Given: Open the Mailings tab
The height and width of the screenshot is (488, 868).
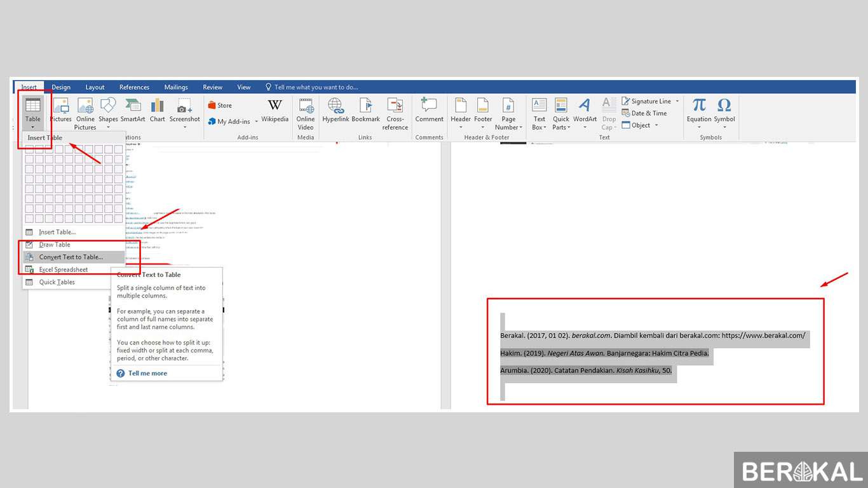Looking at the screenshot, I should [176, 87].
